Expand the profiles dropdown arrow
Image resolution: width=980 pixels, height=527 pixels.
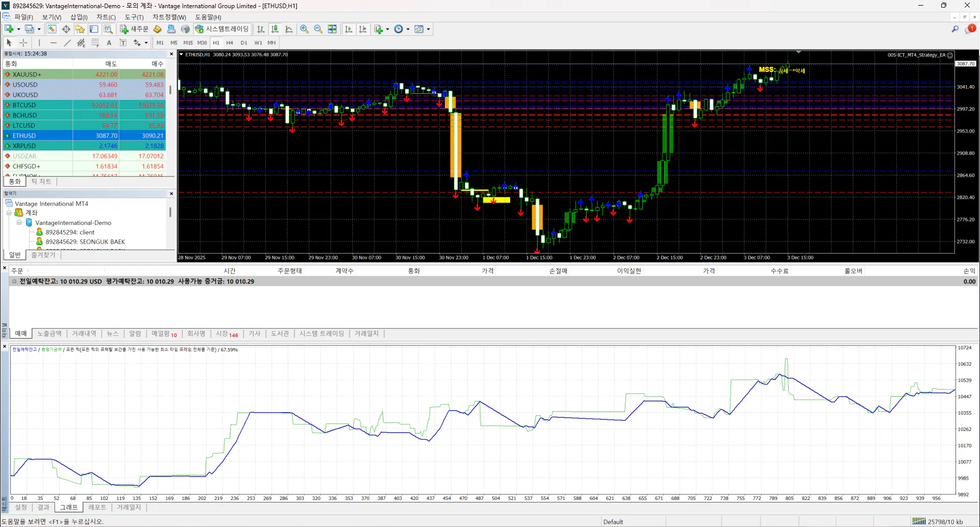point(39,29)
